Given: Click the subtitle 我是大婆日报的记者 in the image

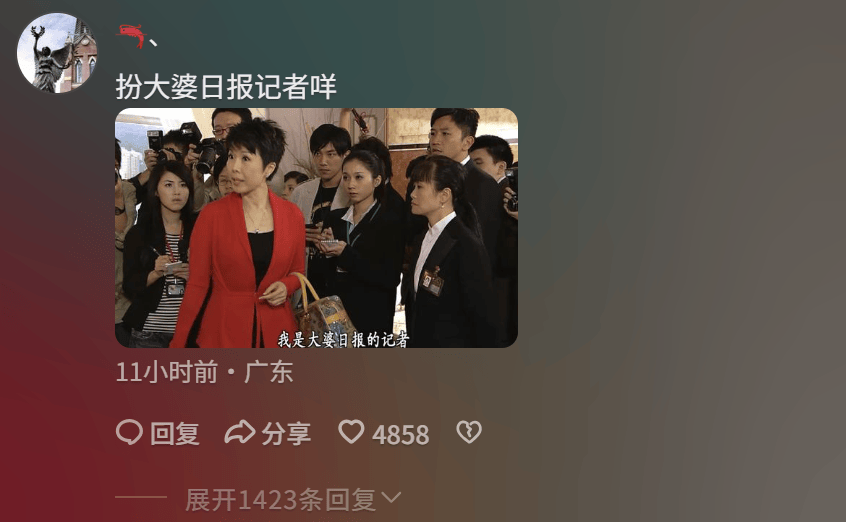Looking at the screenshot, I should tap(343, 340).
